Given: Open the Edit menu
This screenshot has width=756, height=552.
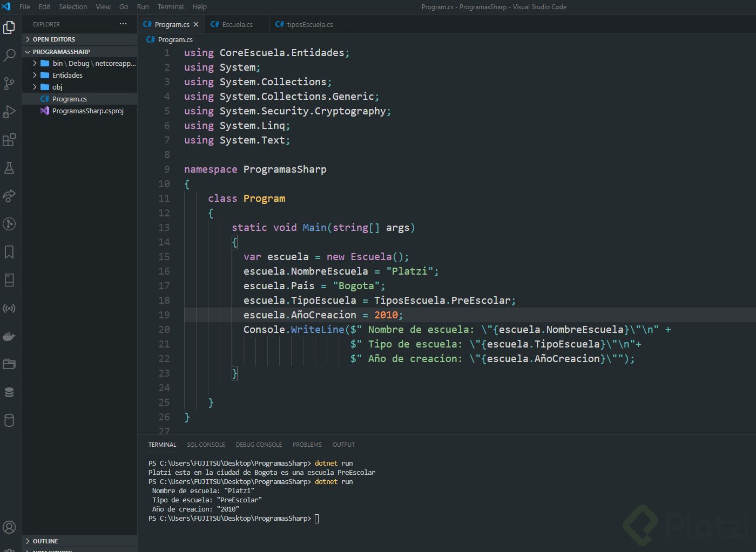Looking at the screenshot, I should pyautogui.click(x=44, y=6).
